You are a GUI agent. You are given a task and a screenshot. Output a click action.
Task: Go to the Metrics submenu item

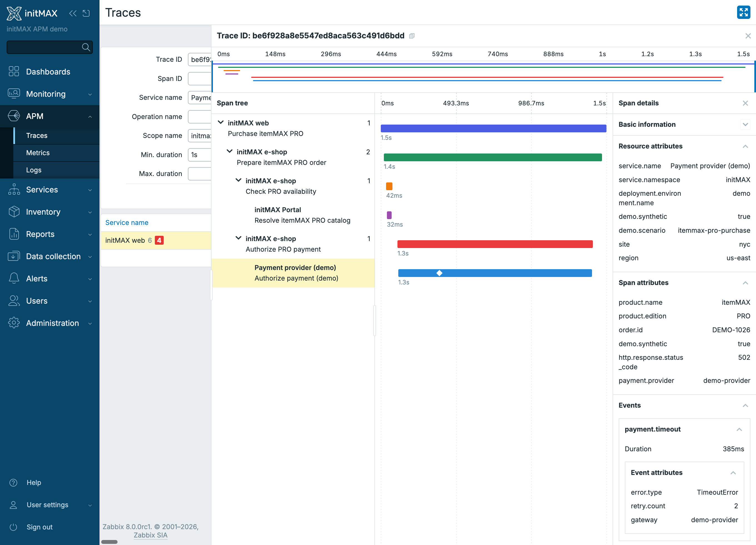point(56,153)
